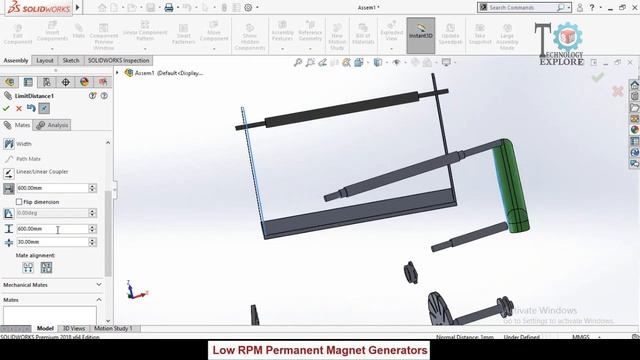Toggle the Distance mate icon button
This screenshot has width=640, height=360.
click(x=9, y=188)
